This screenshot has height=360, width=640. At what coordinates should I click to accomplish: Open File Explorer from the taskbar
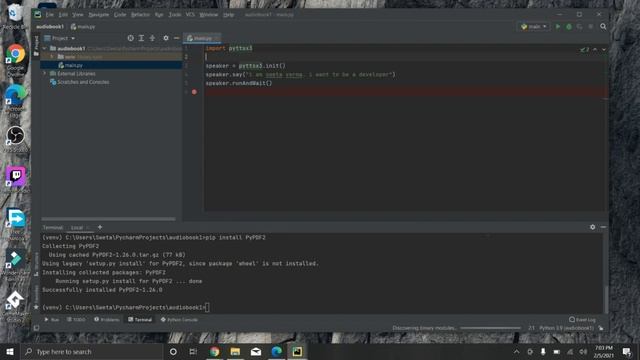tap(235, 351)
